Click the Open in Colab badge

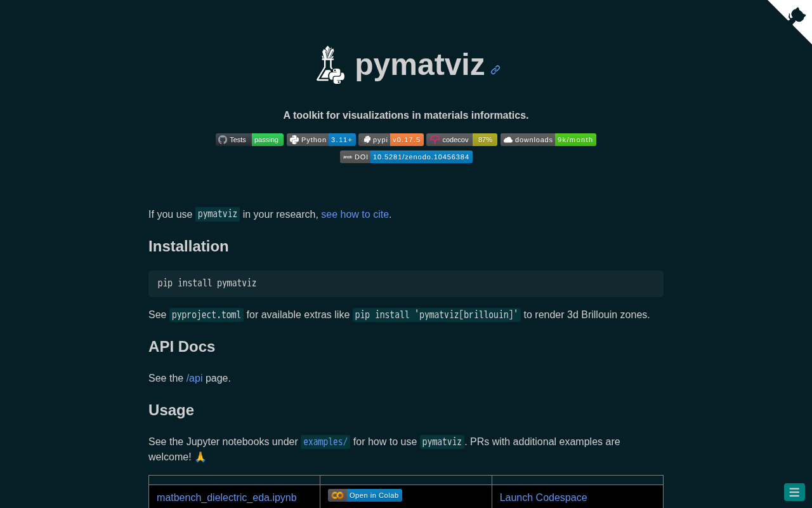(365, 495)
